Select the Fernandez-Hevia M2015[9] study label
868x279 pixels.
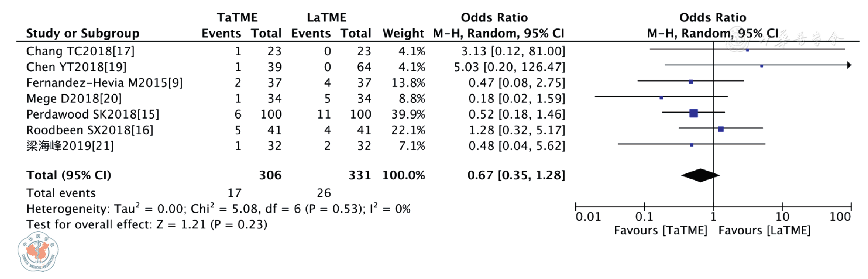104,83
